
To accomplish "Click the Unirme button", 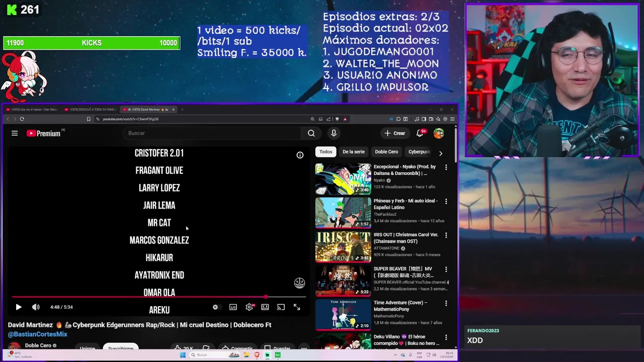I will (88, 347).
